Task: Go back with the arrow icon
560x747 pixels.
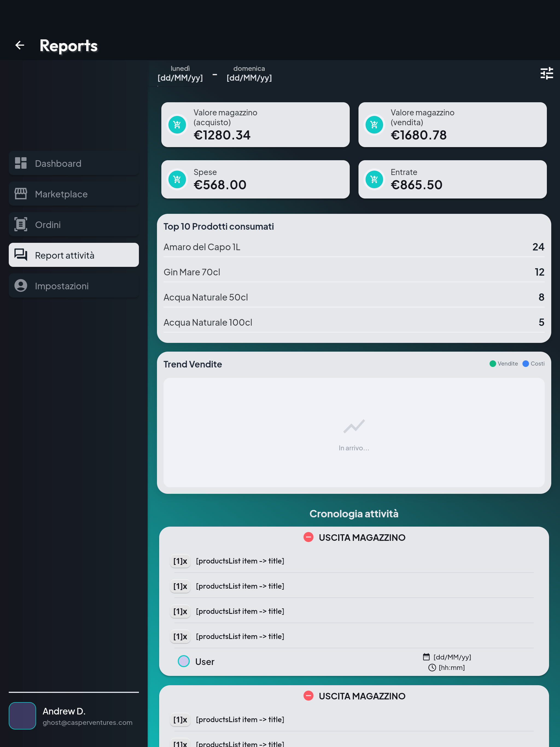Action: point(20,45)
